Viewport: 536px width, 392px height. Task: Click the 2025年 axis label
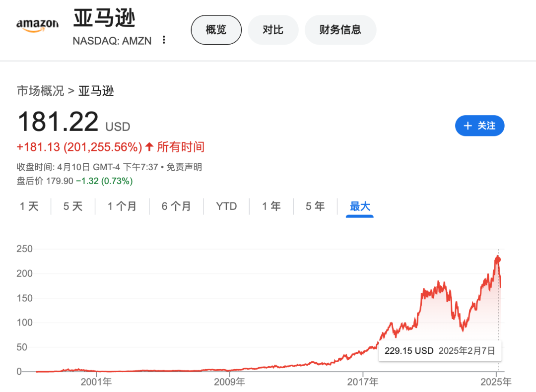(496, 382)
